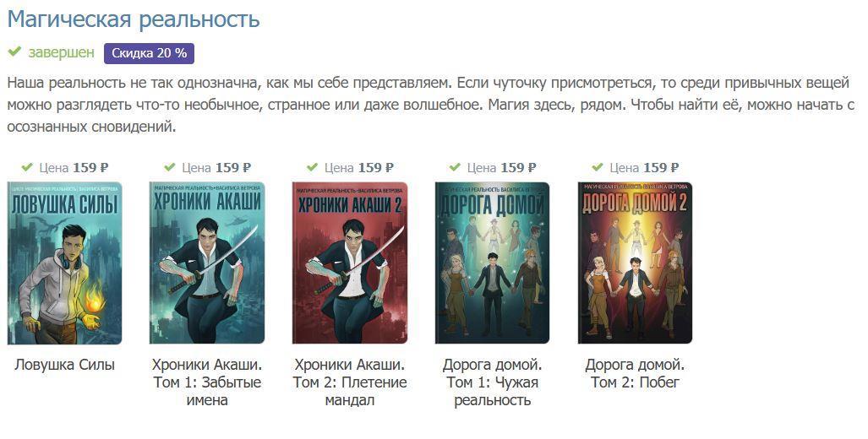Click the price checkmark above the red Хроники Акаши 2 cover
868x439 pixels.
(312, 167)
